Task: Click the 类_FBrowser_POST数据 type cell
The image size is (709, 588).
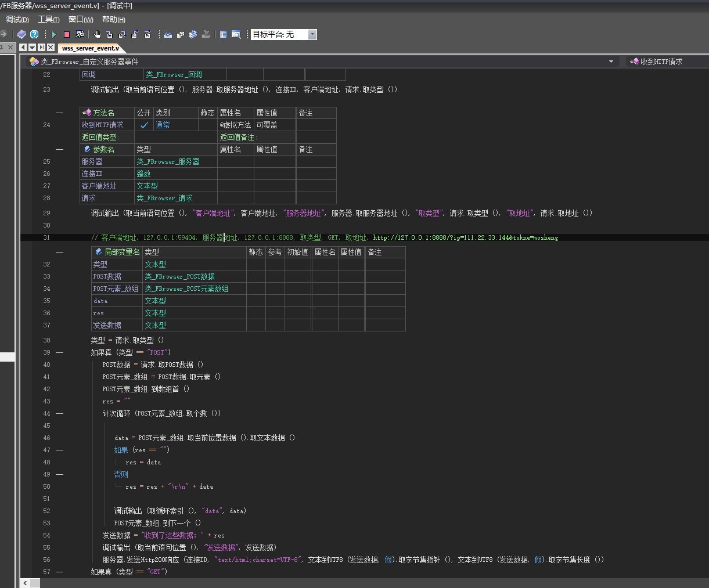Action: (195, 276)
